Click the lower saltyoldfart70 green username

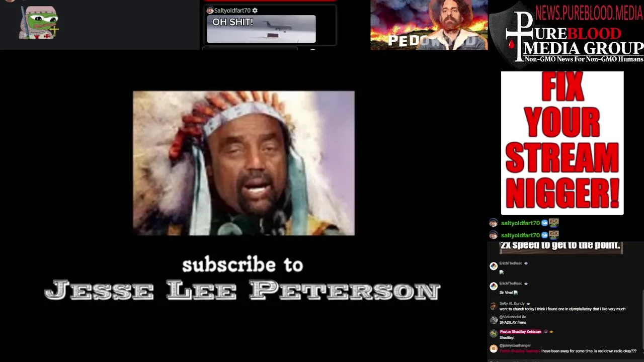(520, 235)
